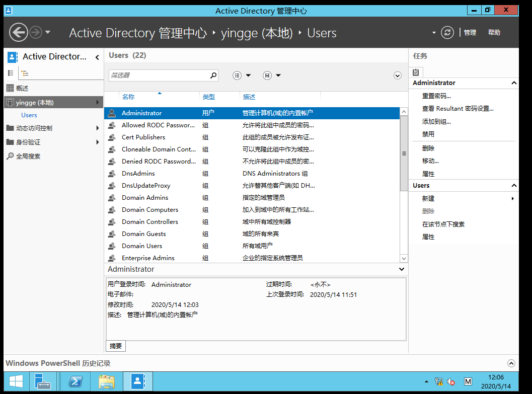Select Allowed RODC Password group row

(x=252, y=125)
